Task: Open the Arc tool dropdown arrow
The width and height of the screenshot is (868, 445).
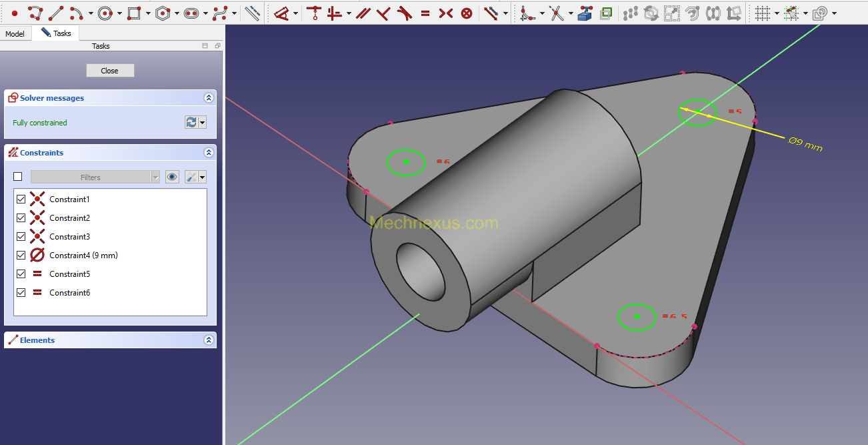Action: [x=91, y=13]
